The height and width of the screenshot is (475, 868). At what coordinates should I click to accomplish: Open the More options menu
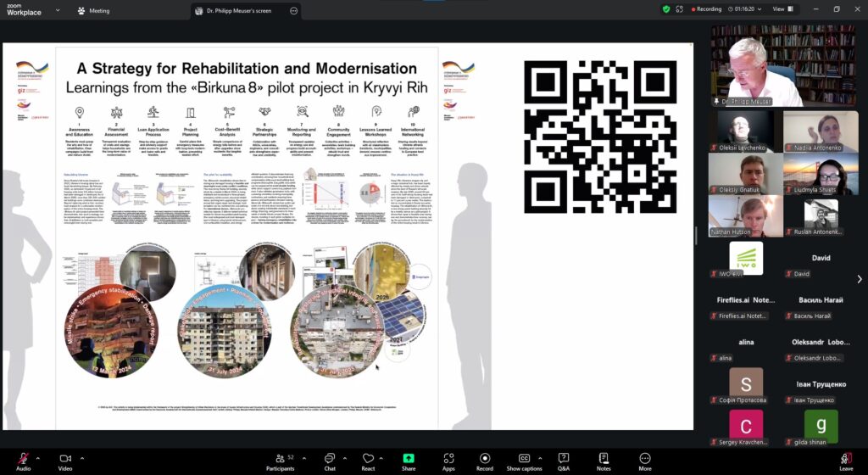point(645,459)
